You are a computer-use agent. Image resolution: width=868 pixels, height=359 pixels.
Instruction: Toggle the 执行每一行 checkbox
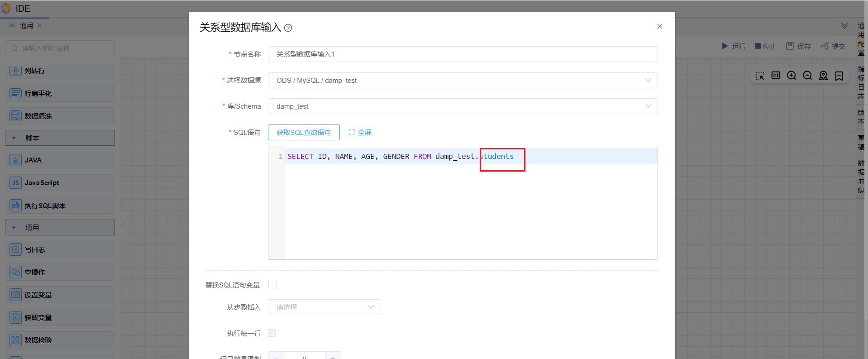click(272, 333)
